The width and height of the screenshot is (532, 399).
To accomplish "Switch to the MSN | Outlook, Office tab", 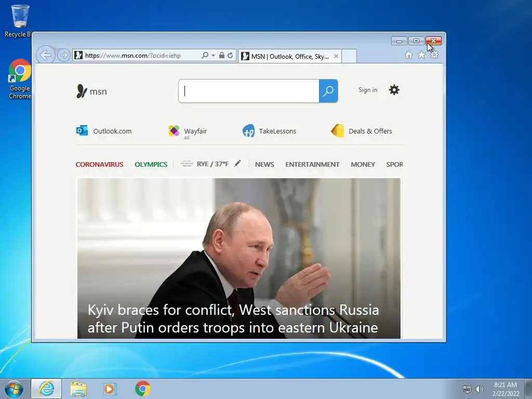I will (289, 56).
